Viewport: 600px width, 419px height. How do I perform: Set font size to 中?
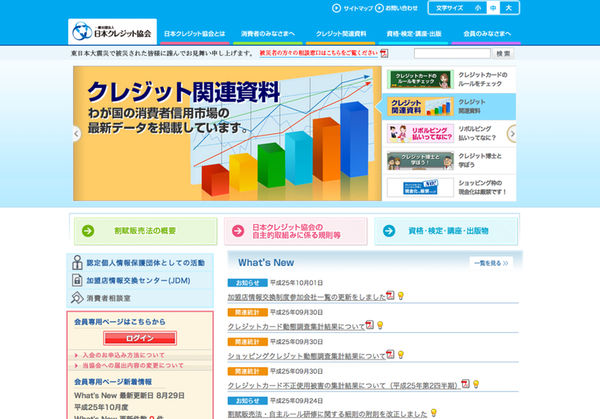[x=493, y=8]
